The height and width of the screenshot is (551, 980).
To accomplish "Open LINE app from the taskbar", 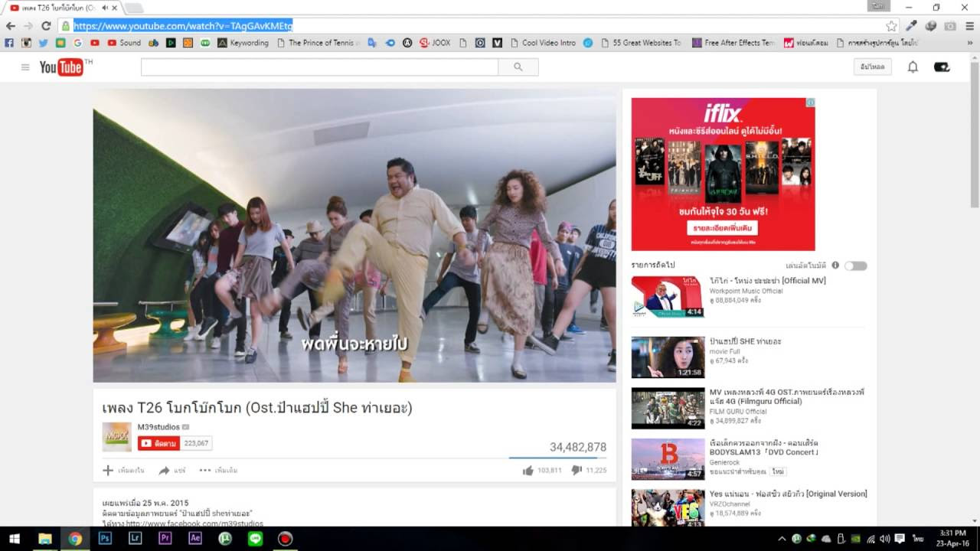I will click(x=255, y=539).
